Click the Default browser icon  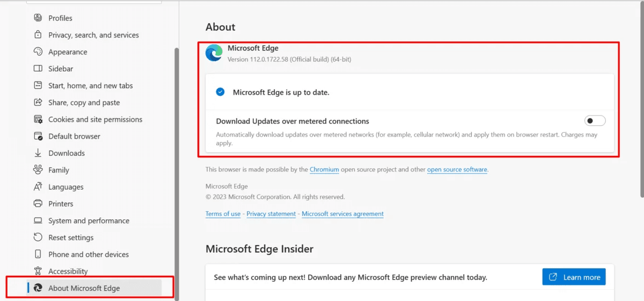[x=38, y=136]
